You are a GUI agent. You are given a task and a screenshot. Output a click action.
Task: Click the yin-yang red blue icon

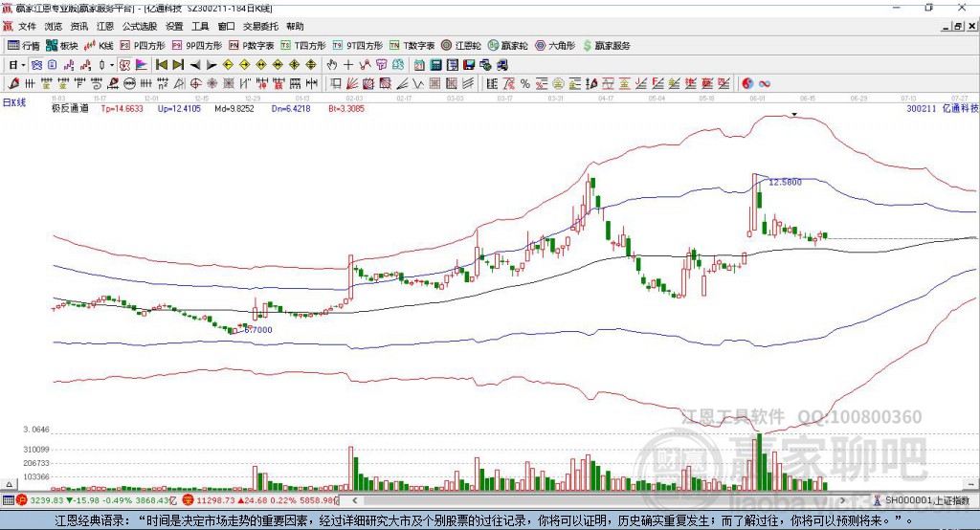pyautogui.click(x=747, y=83)
